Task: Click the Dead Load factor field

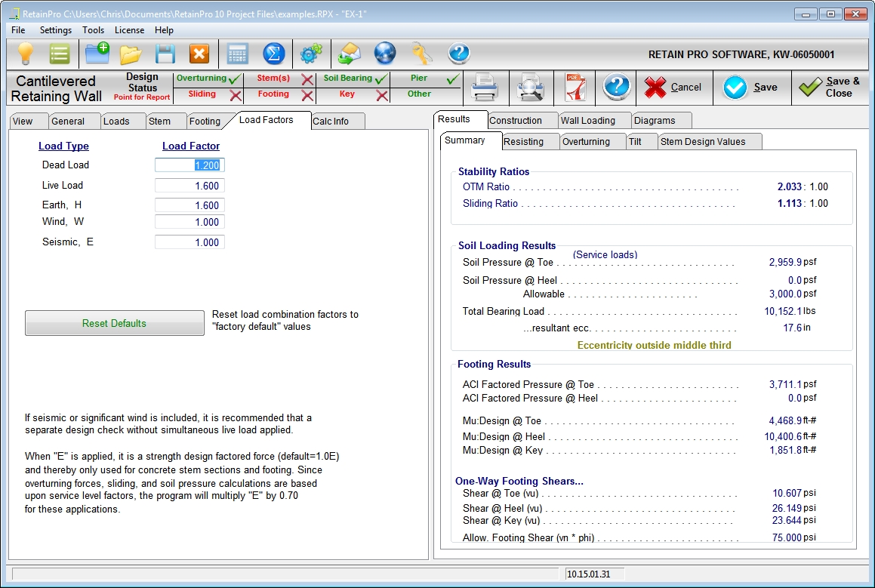Action: point(189,165)
